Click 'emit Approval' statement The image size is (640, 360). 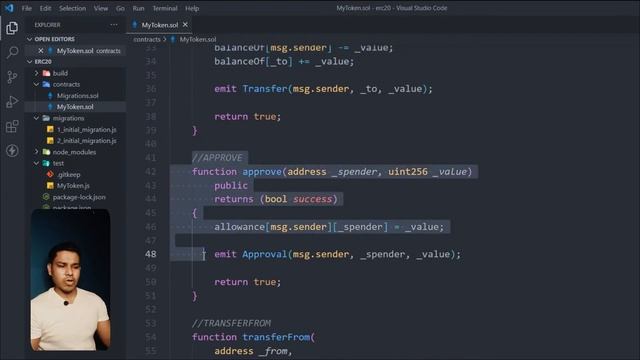251,254
